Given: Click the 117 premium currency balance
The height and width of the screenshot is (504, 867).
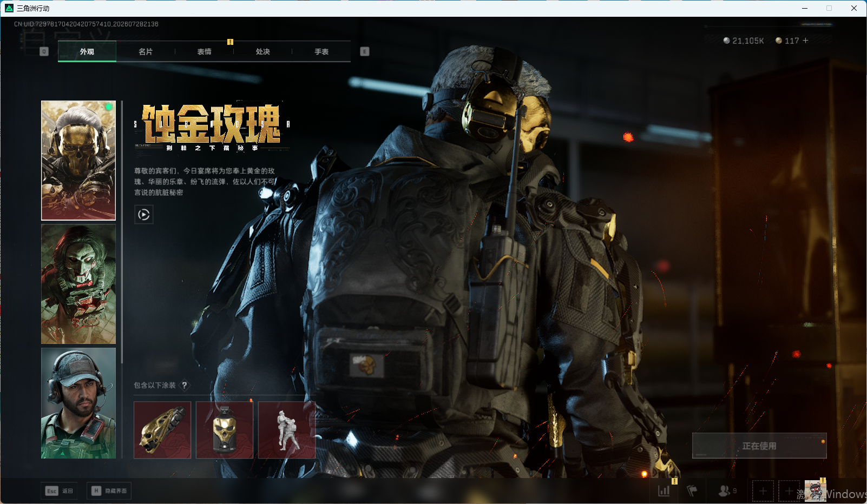Looking at the screenshot, I should tap(787, 41).
